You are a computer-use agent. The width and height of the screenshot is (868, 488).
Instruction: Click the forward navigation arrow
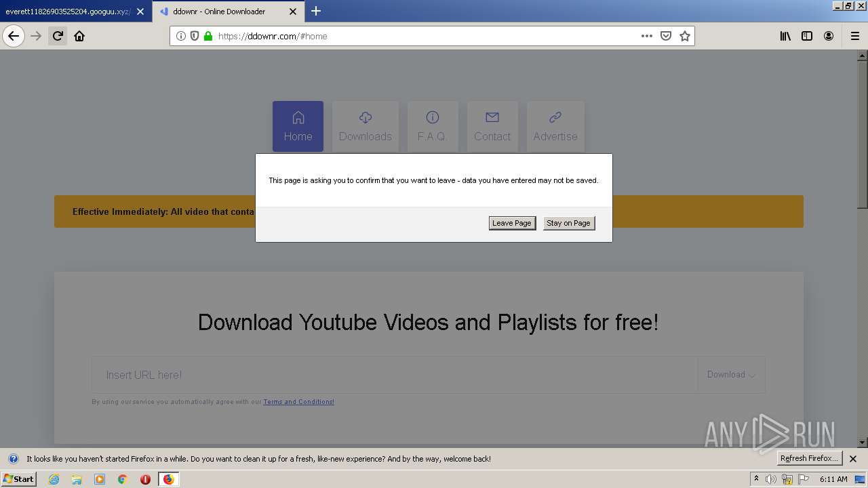coord(36,36)
